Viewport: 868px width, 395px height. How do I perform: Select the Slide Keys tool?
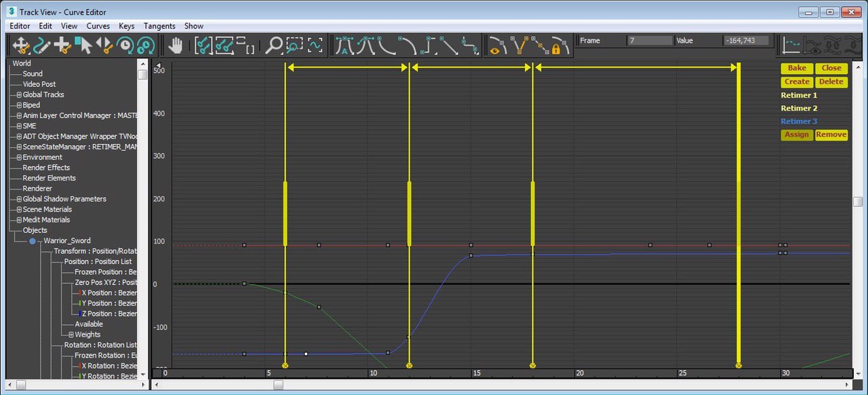[x=104, y=45]
